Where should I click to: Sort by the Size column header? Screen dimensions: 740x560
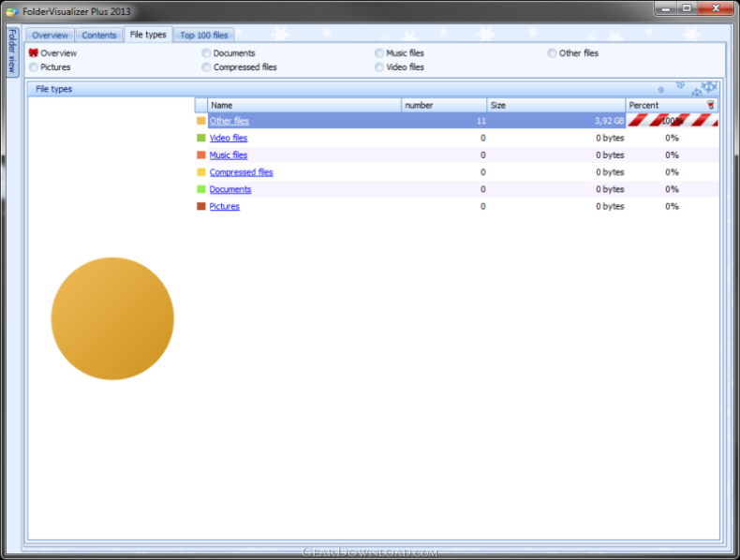tap(556, 105)
